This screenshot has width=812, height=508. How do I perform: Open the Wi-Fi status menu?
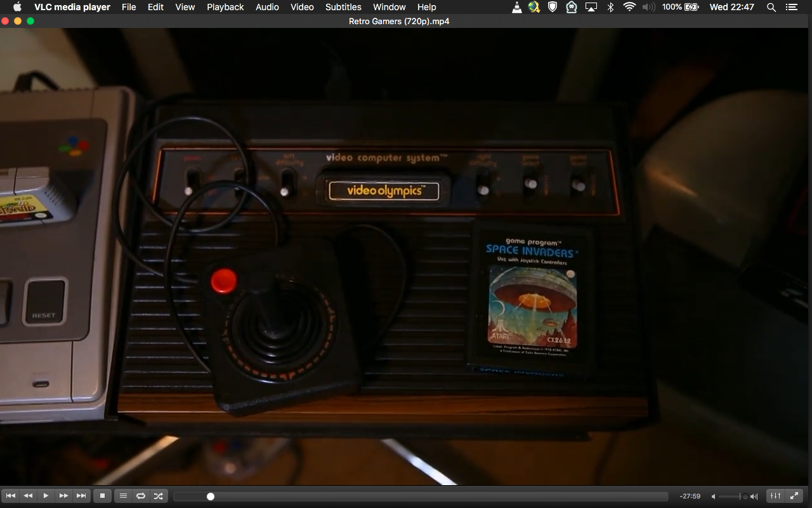tap(629, 7)
